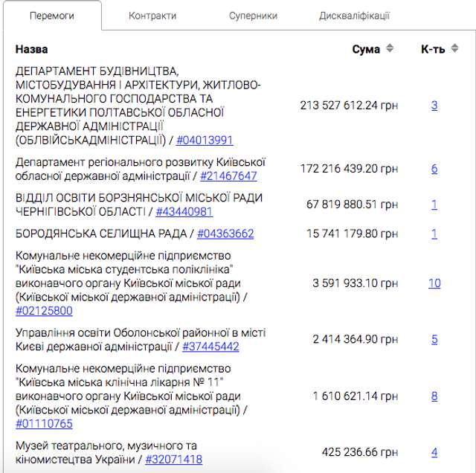
Task: Click the БОРОДЯНСЬКА СЕЛИЩНА РАДА name
Action: click(x=101, y=234)
